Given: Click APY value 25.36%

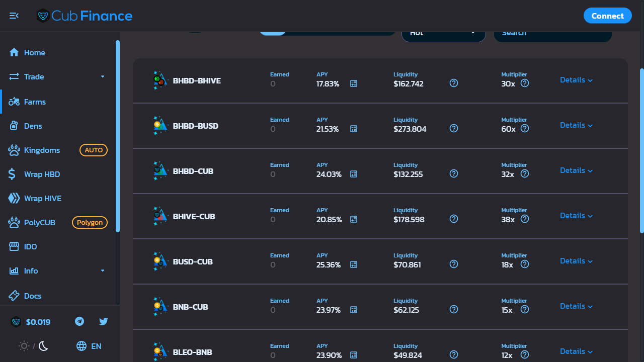Looking at the screenshot, I should pos(329,265).
